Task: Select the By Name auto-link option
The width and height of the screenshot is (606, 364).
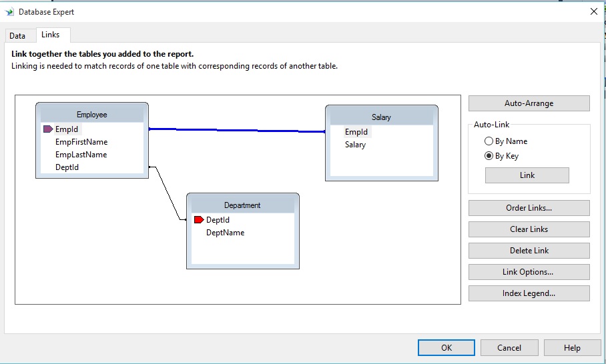Action: point(489,141)
